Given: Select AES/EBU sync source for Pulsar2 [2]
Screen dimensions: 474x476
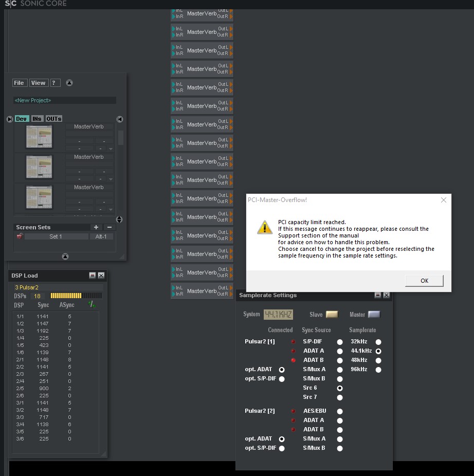Looking at the screenshot, I should pyautogui.click(x=340, y=411).
